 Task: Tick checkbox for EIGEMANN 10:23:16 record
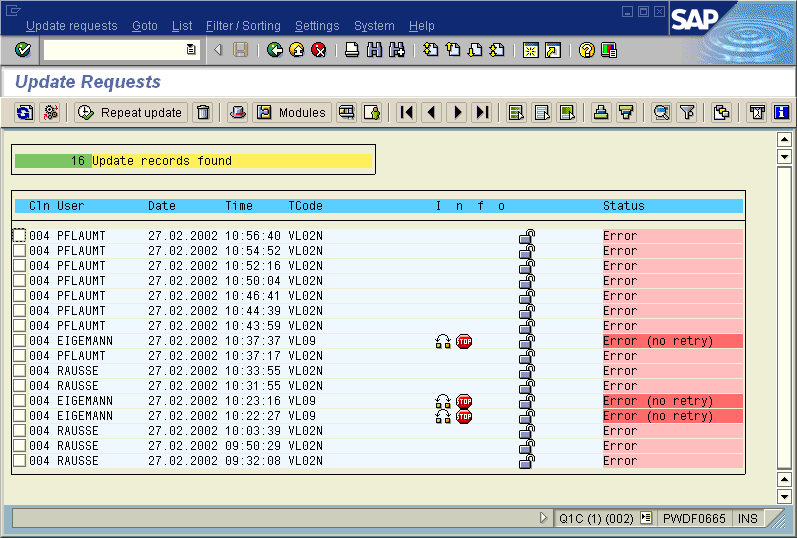tap(19, 400)
